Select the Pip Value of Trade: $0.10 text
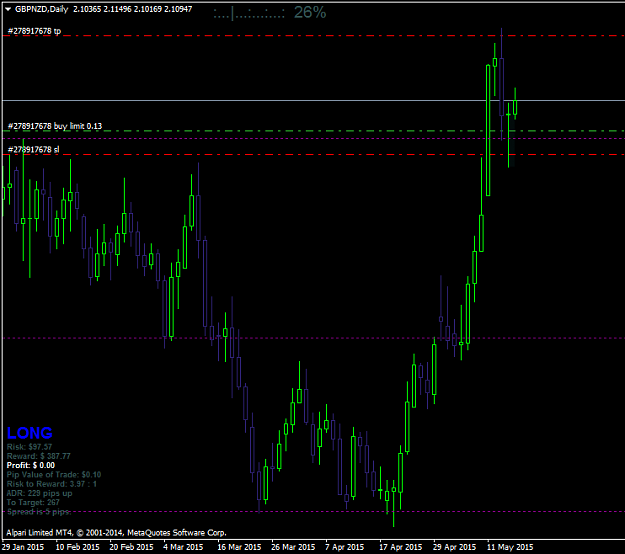This screenshot has height=554, width=625. tap(54, 475)
